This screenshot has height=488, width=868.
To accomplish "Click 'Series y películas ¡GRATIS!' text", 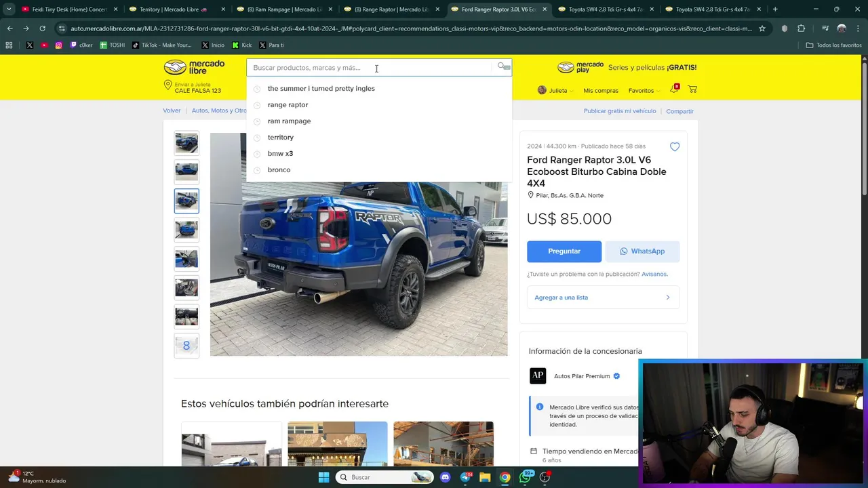I will coord(652,67).
